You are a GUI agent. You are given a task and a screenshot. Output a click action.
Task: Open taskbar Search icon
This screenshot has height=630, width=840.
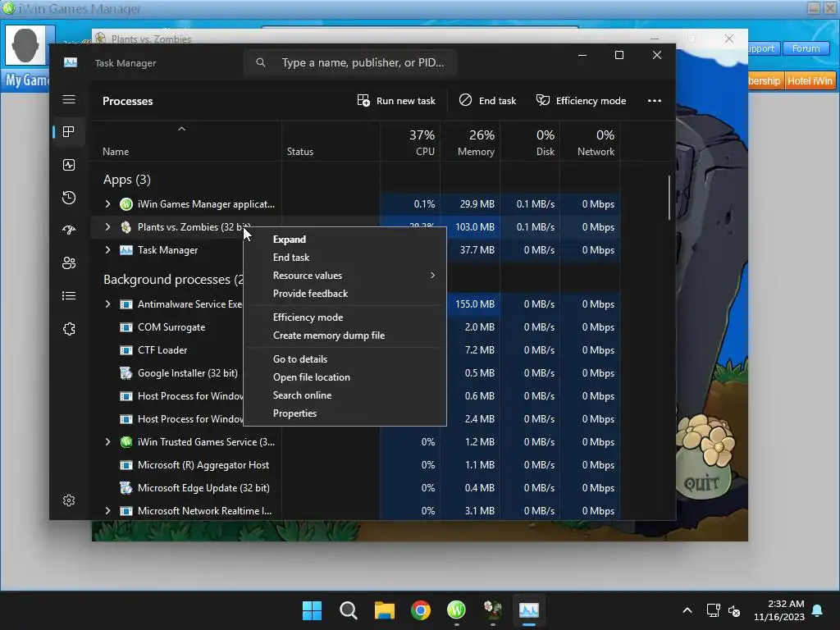(x=348, y=610)
